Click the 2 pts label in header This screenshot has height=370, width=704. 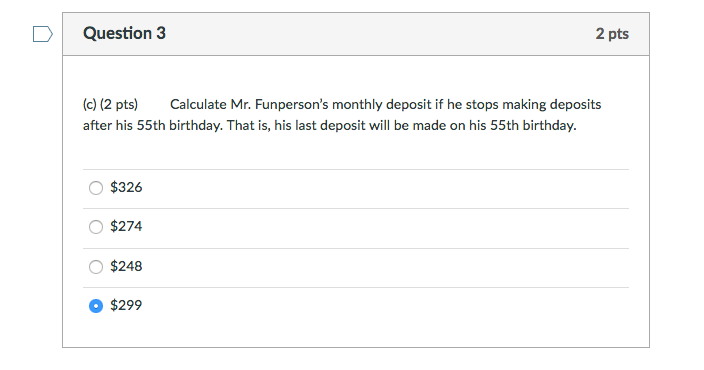click(612, 34)
